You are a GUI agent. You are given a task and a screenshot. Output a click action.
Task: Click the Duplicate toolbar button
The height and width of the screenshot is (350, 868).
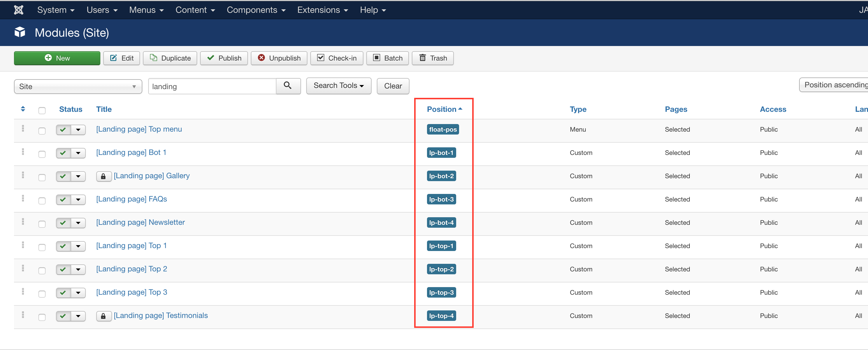(170, 58)
